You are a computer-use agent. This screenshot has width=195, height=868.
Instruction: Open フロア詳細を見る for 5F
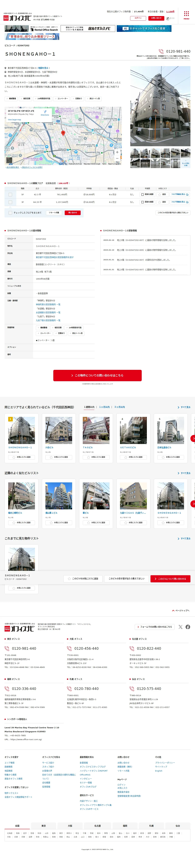tap(180, 194)
